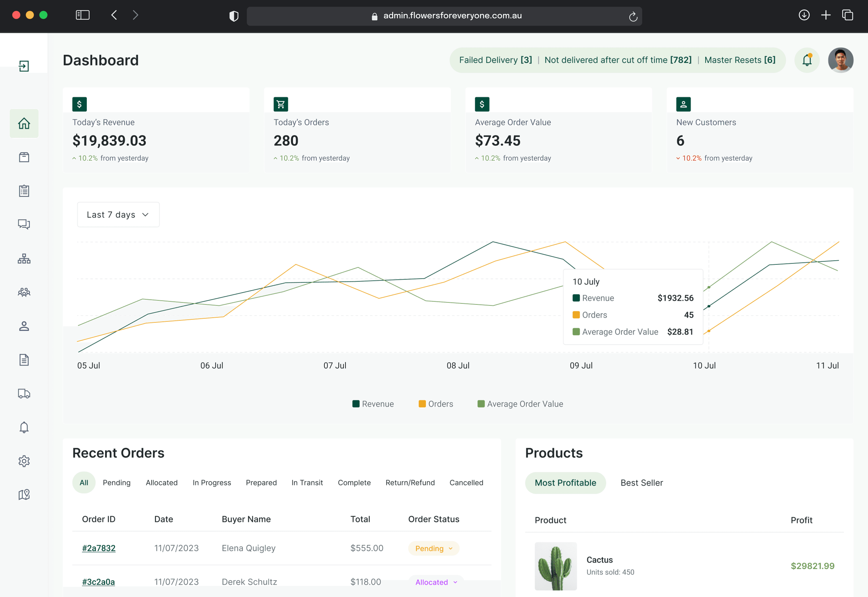Image resolution: width=868 pixels, height=597 pixels.
Task: Open the customers group sidebar icon
Action: pos(24,292)
